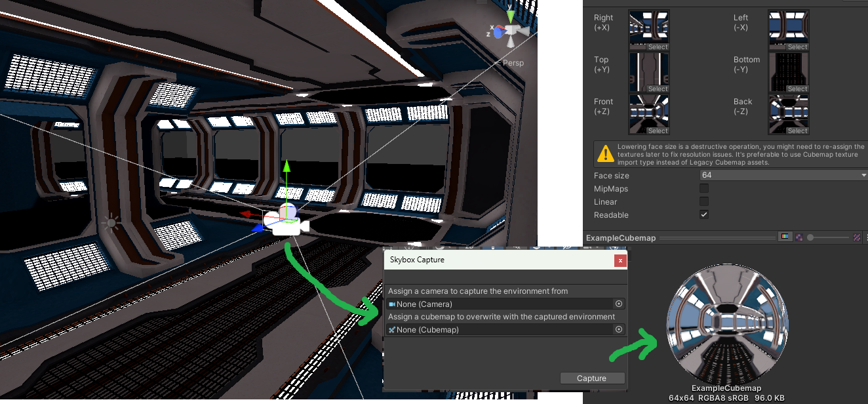The height and width of the screenshot is (404, 868).
Task: Click the warning icon in the help box
Action: coord(605,154)
